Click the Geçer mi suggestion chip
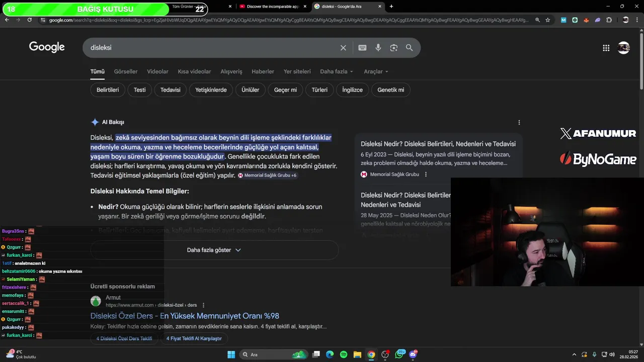 click(285, 90)
